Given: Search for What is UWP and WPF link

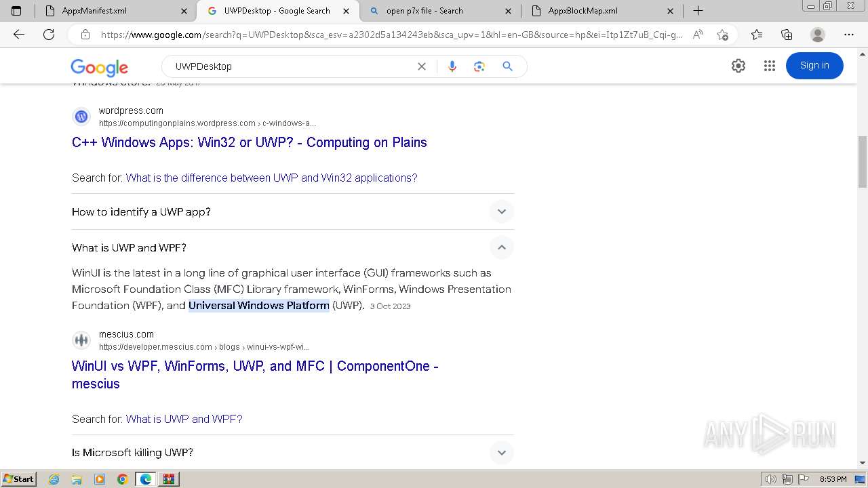Looking at the screenshot, I should [x=184, y=419].
